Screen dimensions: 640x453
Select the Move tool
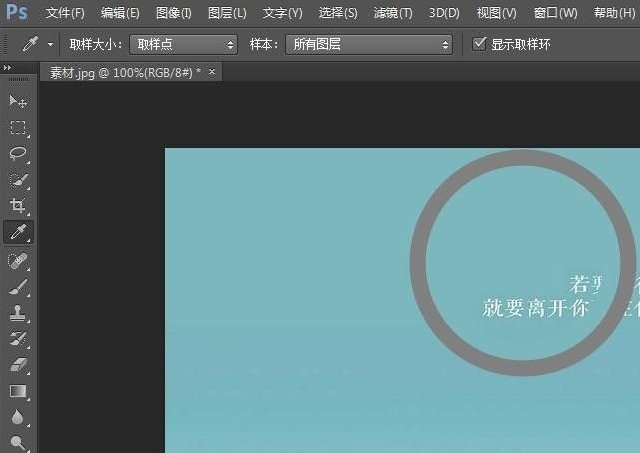[18, 101]
